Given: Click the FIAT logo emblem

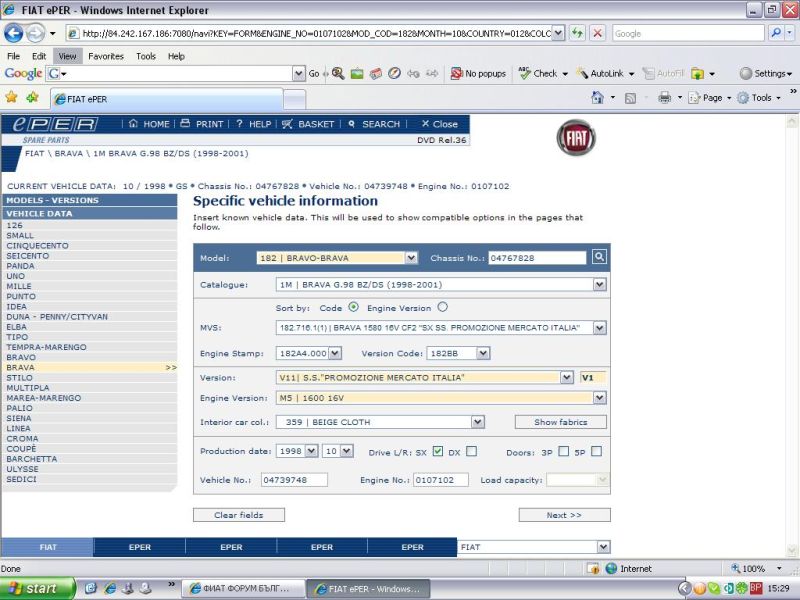Looking at the screenshot, I should (x=576, y=138).
